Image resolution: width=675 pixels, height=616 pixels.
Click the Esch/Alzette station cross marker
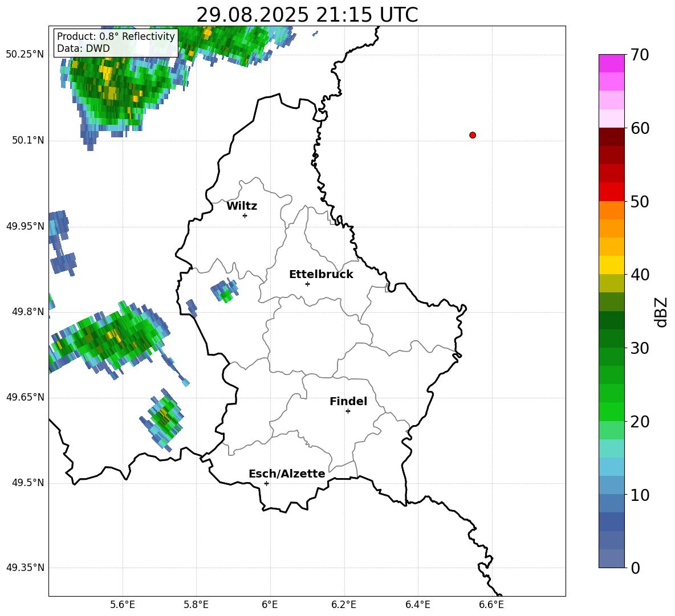pos(266,483)
